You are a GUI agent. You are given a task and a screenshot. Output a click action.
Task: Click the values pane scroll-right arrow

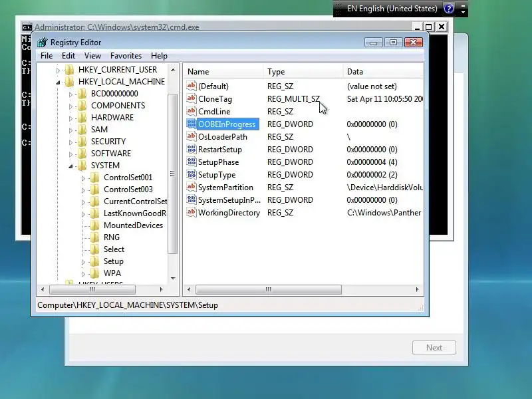point(418,289)
